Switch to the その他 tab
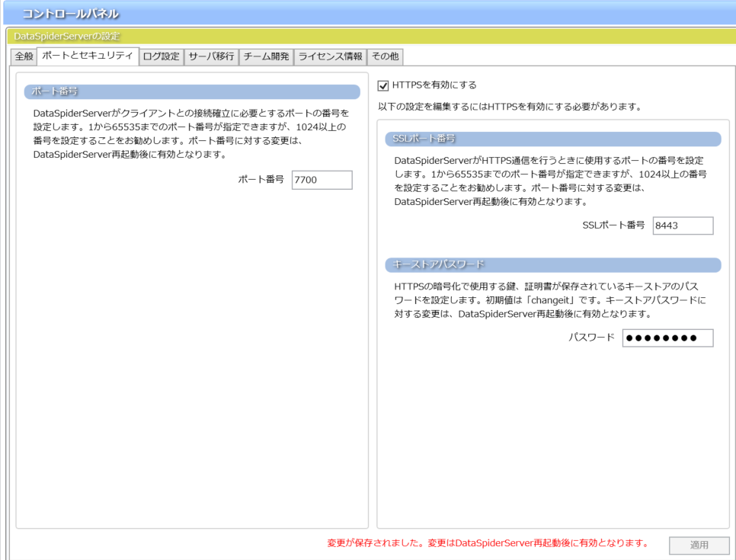Viewport: 736px width, 560px height. tap(385, 57)
